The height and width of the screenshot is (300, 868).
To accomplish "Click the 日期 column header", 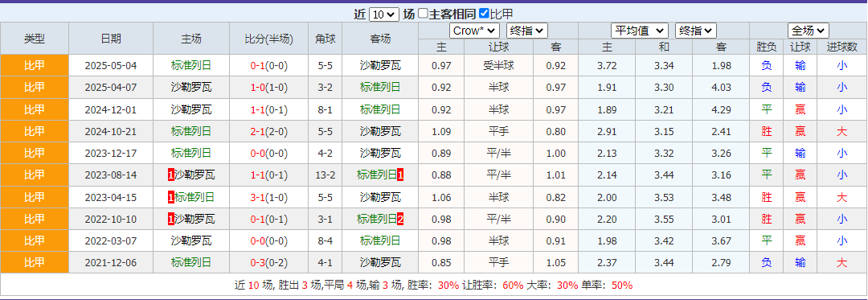I will coord(111,38).
